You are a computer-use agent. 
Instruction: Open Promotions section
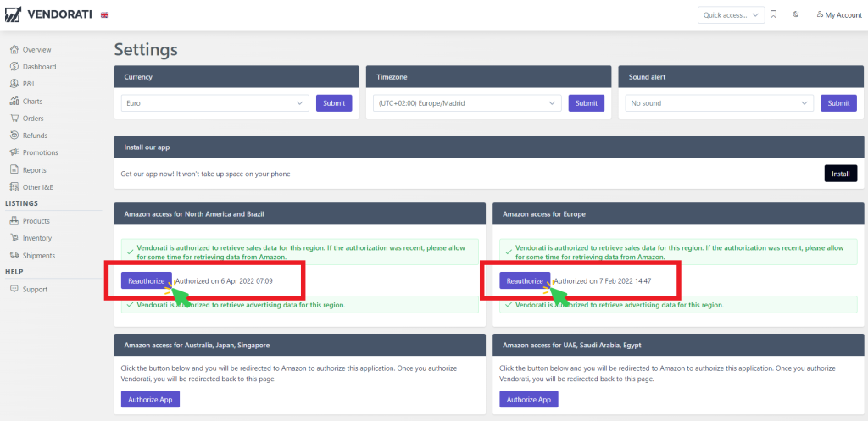41,152
